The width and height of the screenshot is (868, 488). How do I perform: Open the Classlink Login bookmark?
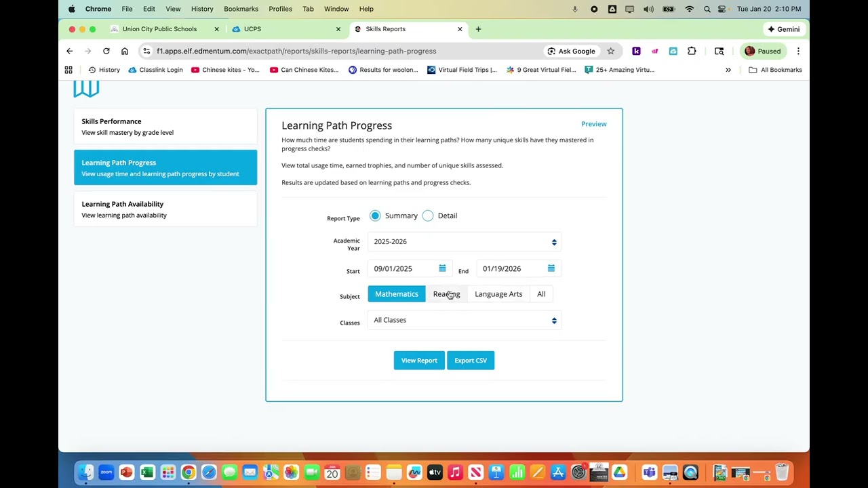click(155, 70)
